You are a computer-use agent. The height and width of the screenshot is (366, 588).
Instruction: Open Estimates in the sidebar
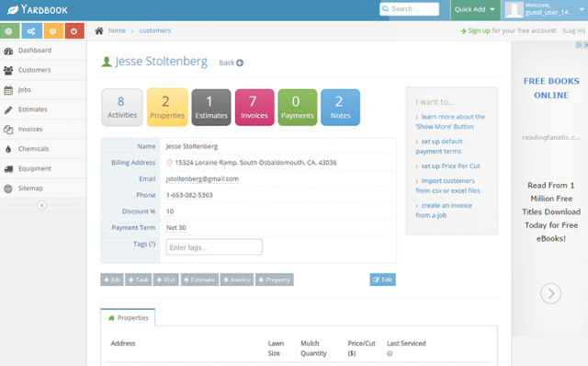pyautogui.click(x=43, y=109)
